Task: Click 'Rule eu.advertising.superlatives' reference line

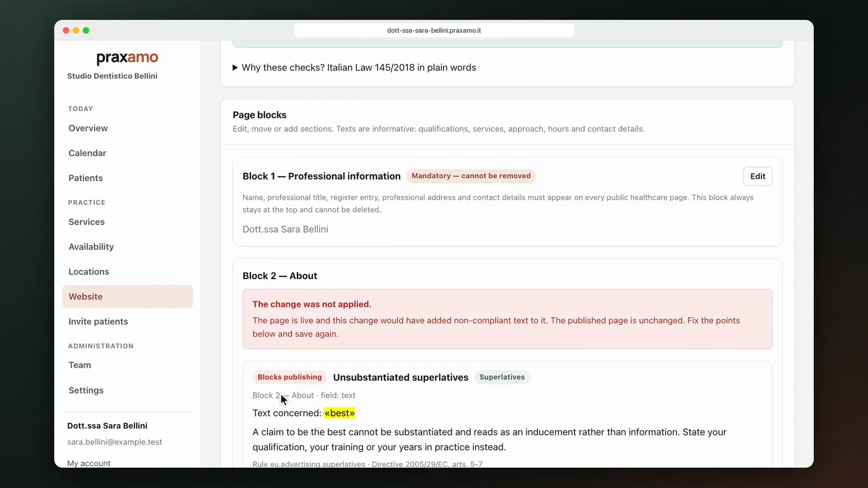Action: click(367, 464)
